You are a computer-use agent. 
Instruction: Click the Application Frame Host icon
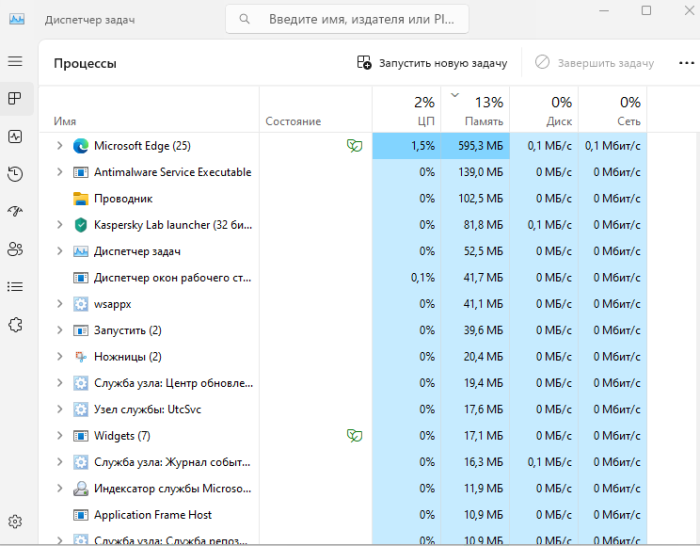pyautogui.click(x=81, y=515)
